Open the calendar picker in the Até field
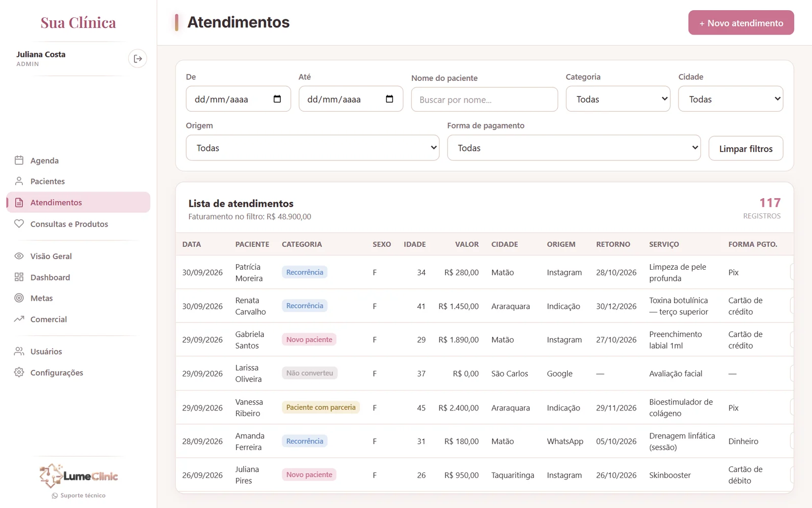This screenshot has width=812, height=508. (x=389, y=99)
